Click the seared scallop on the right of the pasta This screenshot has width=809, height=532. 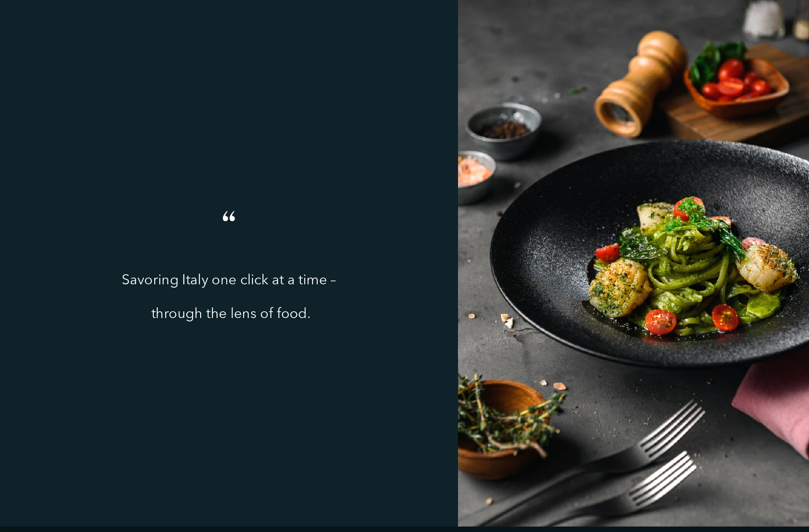pos(766,268)
